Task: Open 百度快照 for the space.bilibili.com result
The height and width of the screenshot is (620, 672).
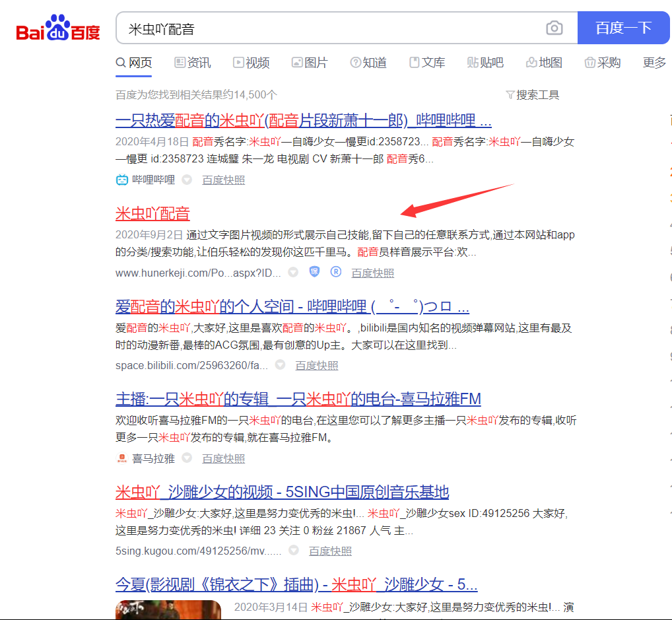Action: click(317, 365)
